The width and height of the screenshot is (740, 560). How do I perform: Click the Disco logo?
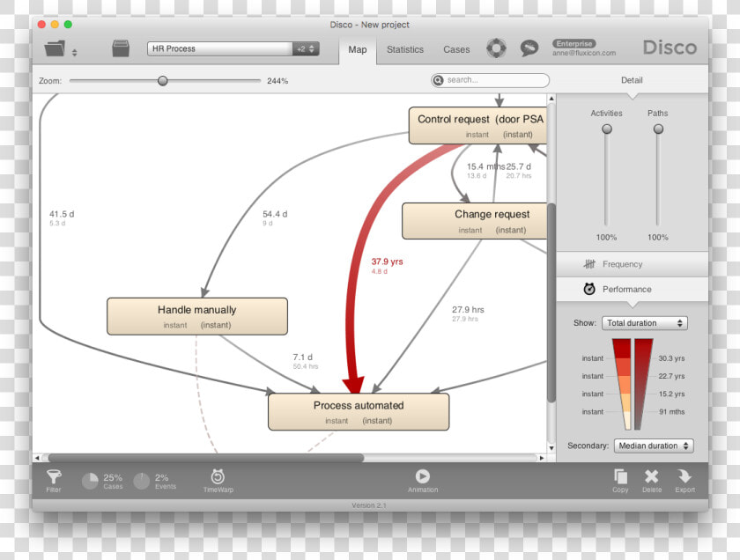click(670, 48)
